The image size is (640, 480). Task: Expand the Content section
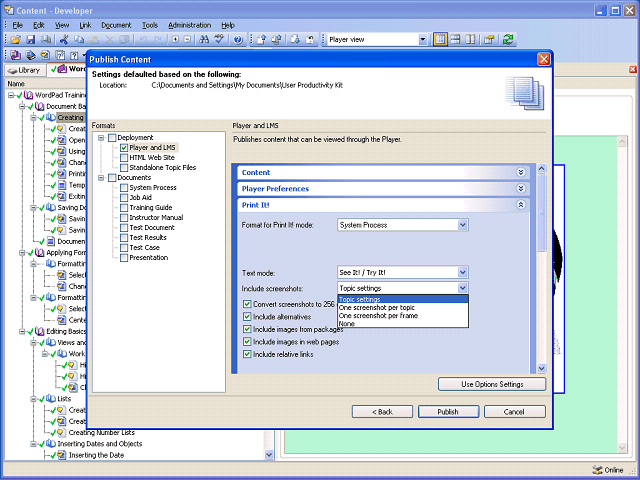521,172
